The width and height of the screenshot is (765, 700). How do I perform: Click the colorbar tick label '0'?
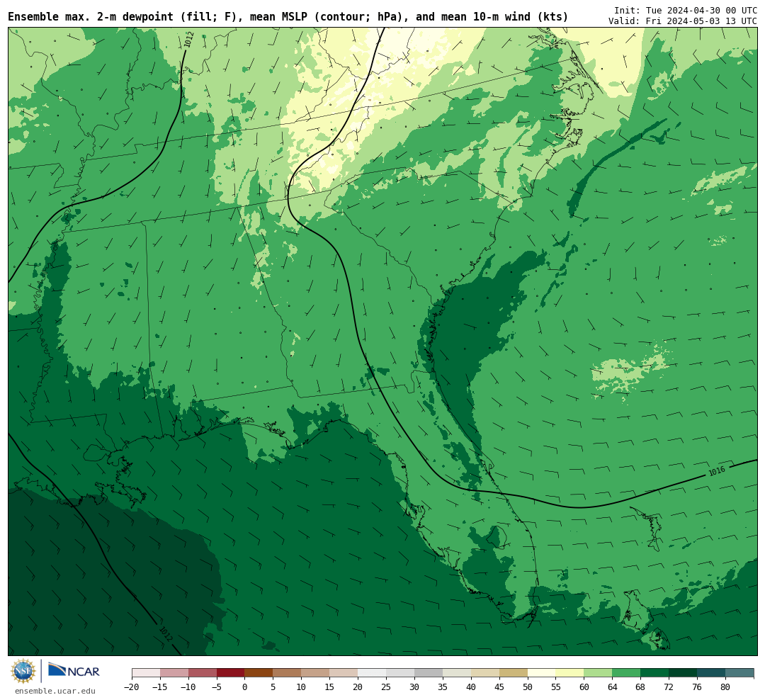coord(245,687)
